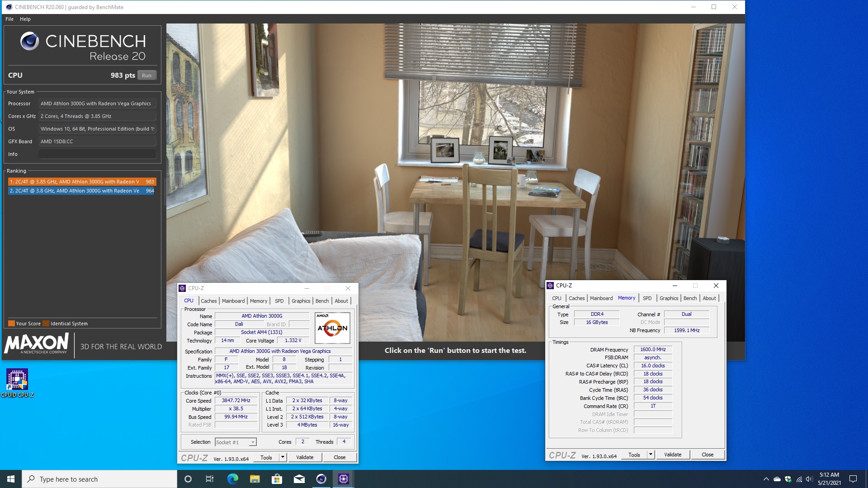Screen dimensions: 868x488
Task: Open the File menu in Cinebench
Action: click(9, 19)
